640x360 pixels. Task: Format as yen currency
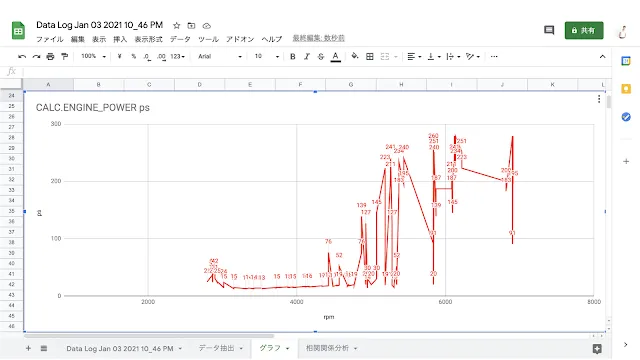click(x=119, y=56)
